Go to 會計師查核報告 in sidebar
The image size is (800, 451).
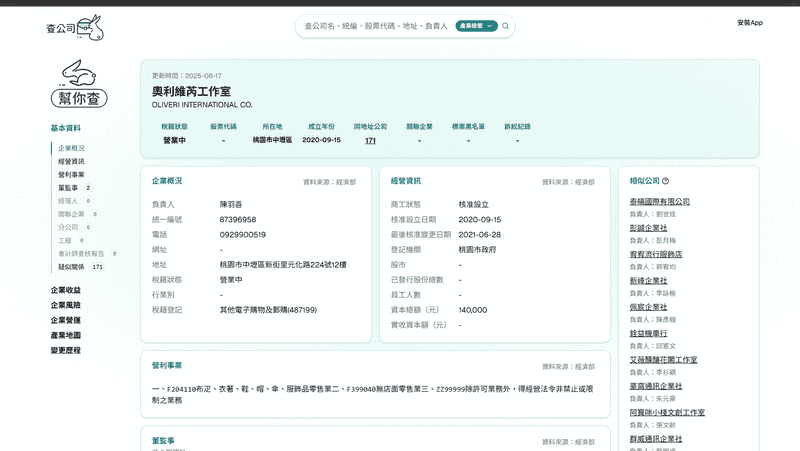(81, 254)
